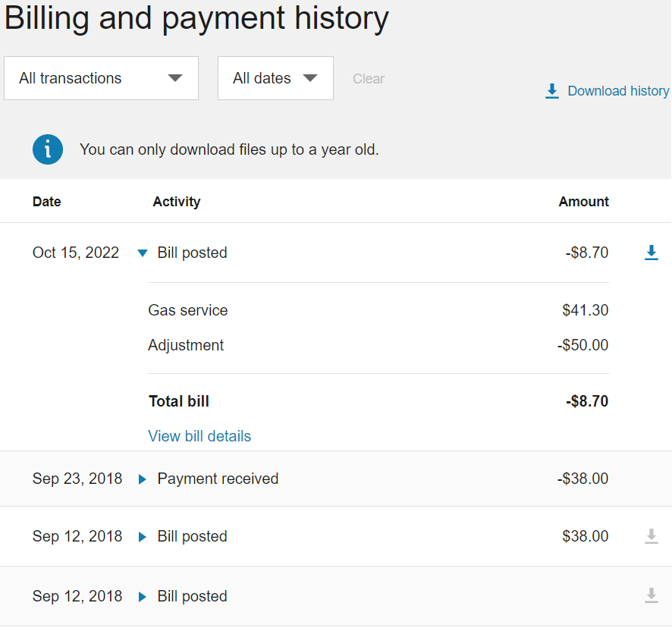
Task: Open the All dates dropdown
Action: pyautogui.click(x=275, y=78)
